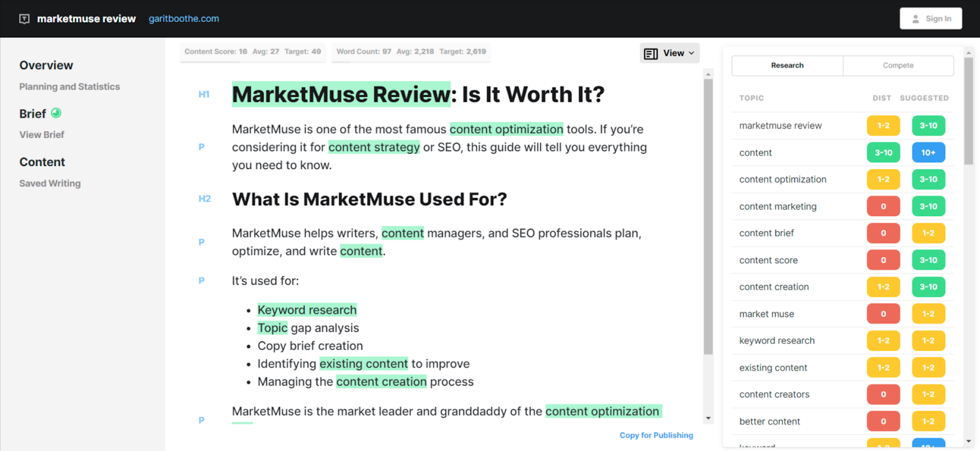This screenshot has height=451, width=980.
Task: Open Overview in the left sidebar
Action: click(46, 65)
